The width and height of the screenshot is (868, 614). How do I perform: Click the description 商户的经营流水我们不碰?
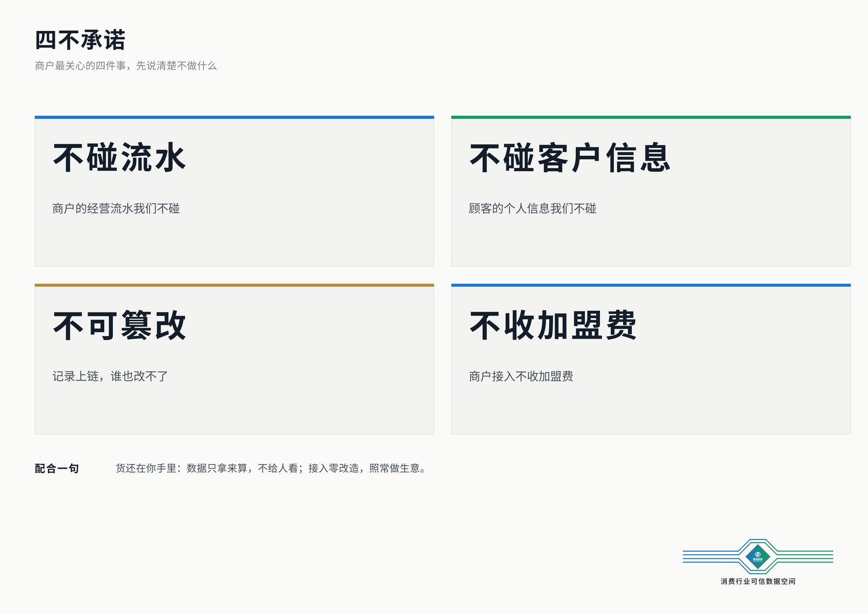click(x=116, y=208)
